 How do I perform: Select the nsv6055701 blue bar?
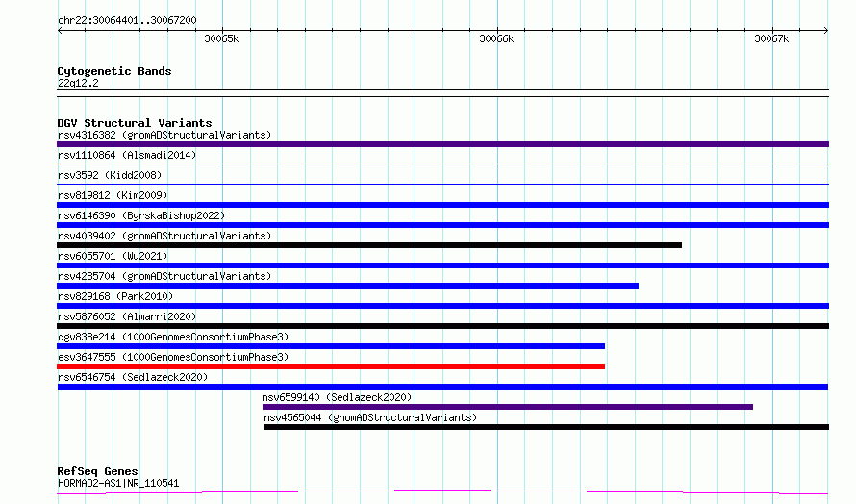(442, 265)
